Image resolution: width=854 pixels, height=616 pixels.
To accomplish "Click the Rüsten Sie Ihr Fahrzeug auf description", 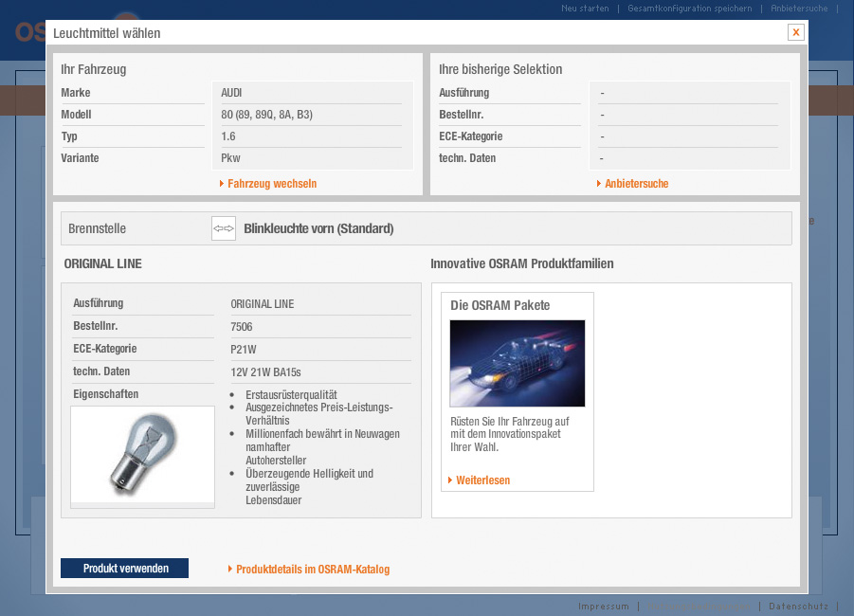I will pos(510,434).
